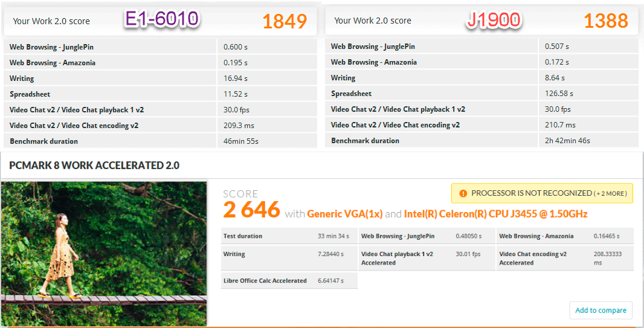
Task: Select the 0.507 s JunglePin value
Action: click(557, 47)
